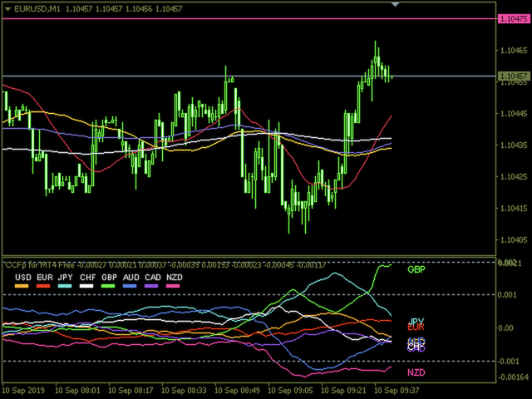Click the 1.10425 value on price scale

pyautogui.click(x=514, y=176)
